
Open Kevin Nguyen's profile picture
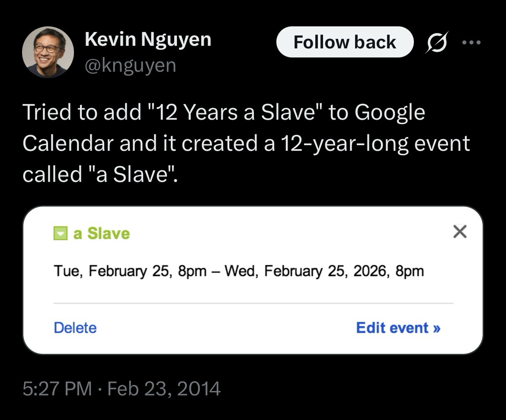(x=48, y=52)
